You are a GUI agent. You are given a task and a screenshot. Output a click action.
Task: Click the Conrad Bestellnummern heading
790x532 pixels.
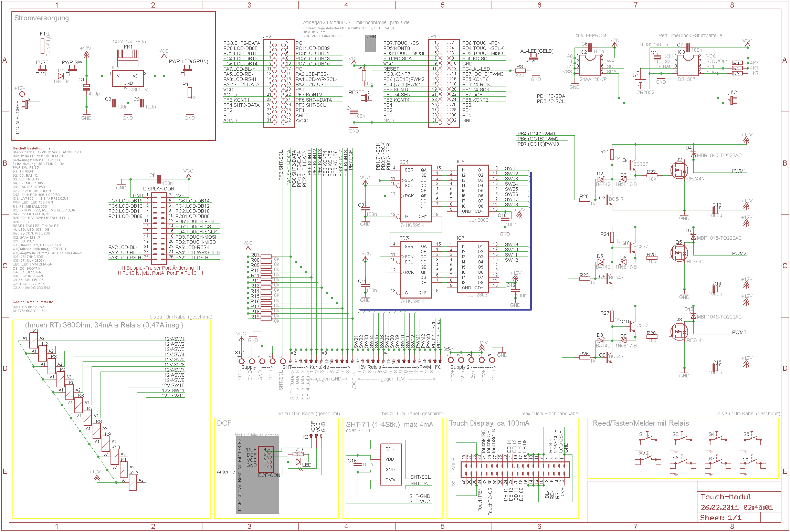tap(33, 302)
